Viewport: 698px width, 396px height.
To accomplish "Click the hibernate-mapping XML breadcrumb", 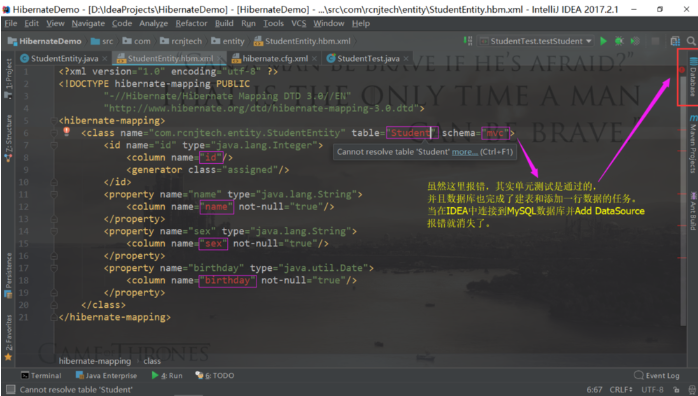I will pyautogui.click(x=95, y=361).
